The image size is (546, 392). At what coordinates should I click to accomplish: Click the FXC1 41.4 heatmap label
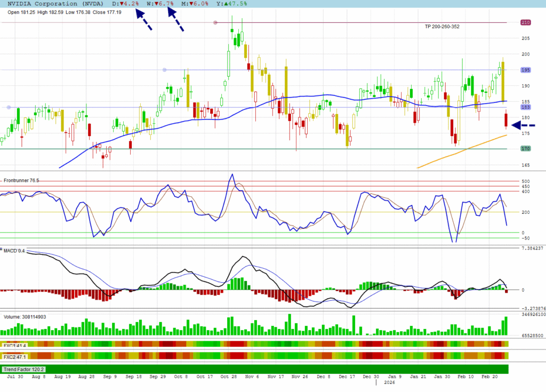(x=15, y=345)
